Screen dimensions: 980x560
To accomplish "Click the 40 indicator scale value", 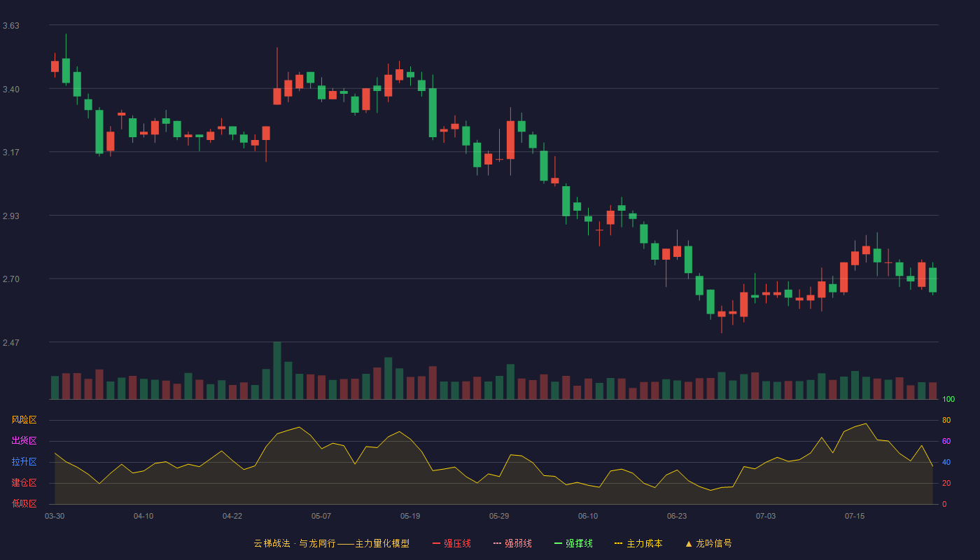I will [946, 462].
